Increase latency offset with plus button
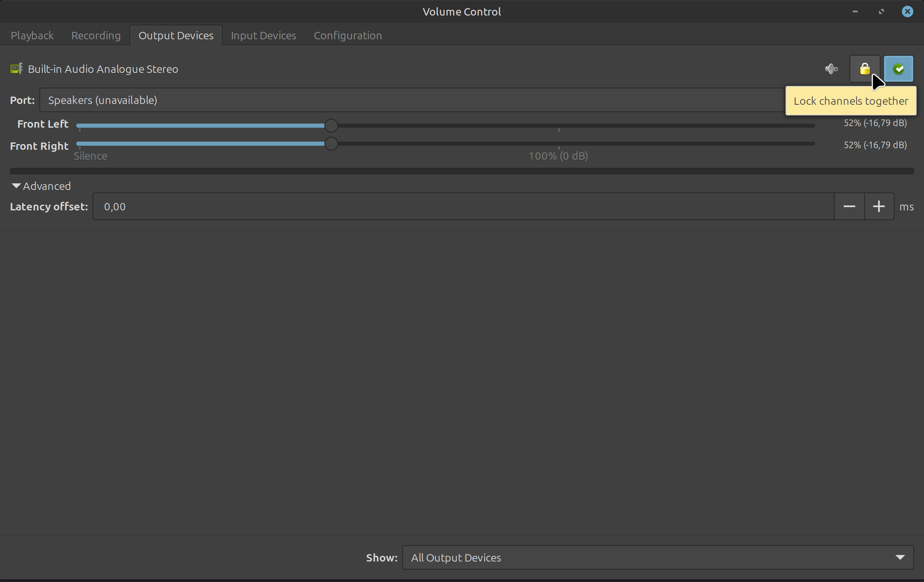The width and height of the screenshot is (924, 582). click(879, 206)
